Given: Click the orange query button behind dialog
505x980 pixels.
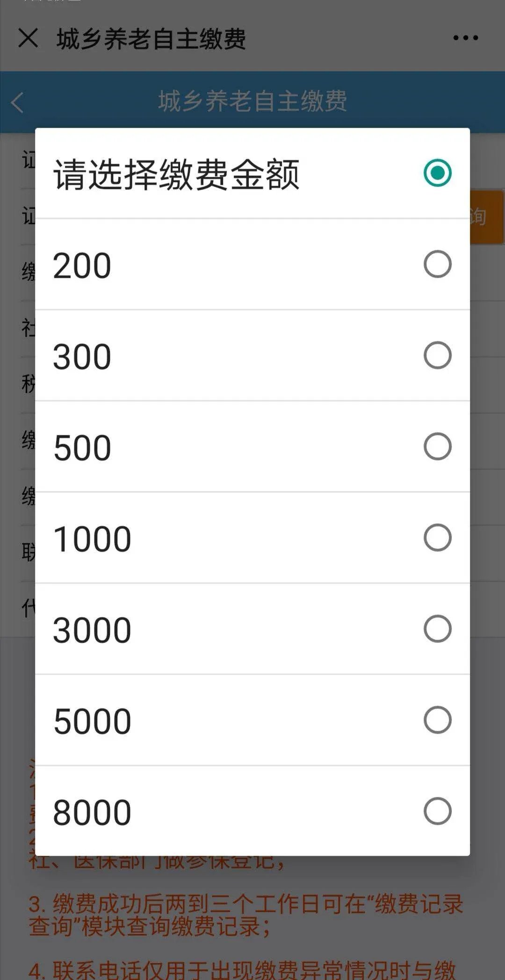Looking at the screenshot, I should [x=486, y=217].
